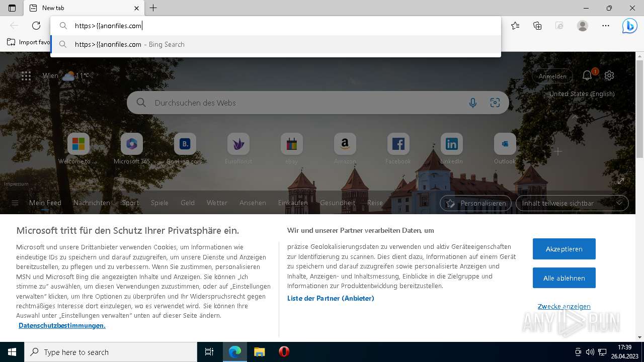The width and height of the screenshot is (644, 362).
Task: Click the Personalisieren button
Action: [476, 203]
